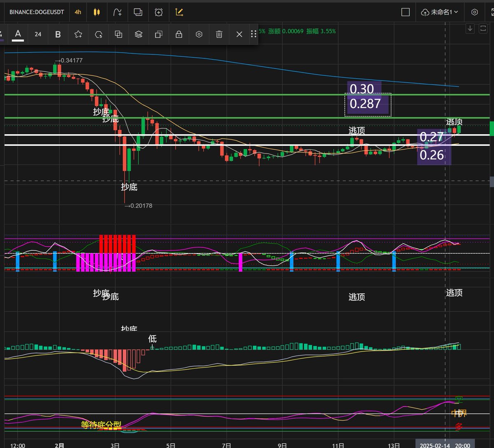
Task: Close the floating drawing toolbar
Action: coord(239,34)
